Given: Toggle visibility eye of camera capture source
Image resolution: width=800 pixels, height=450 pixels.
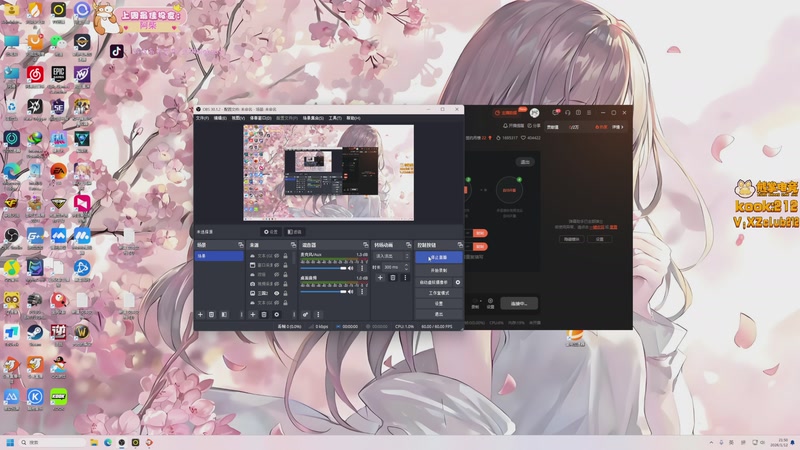Looking at the screenshot, I should 277,284.
